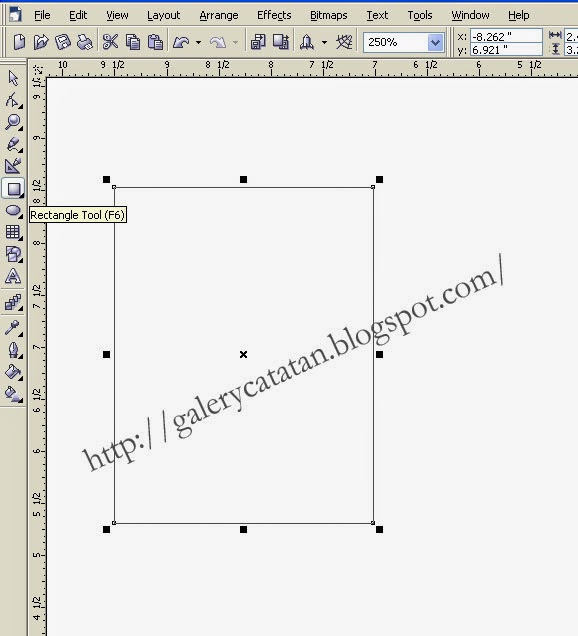The width and height of the screenshot is (578, 636).
Task: Click the Print icon
Action: tap(84, 42)
